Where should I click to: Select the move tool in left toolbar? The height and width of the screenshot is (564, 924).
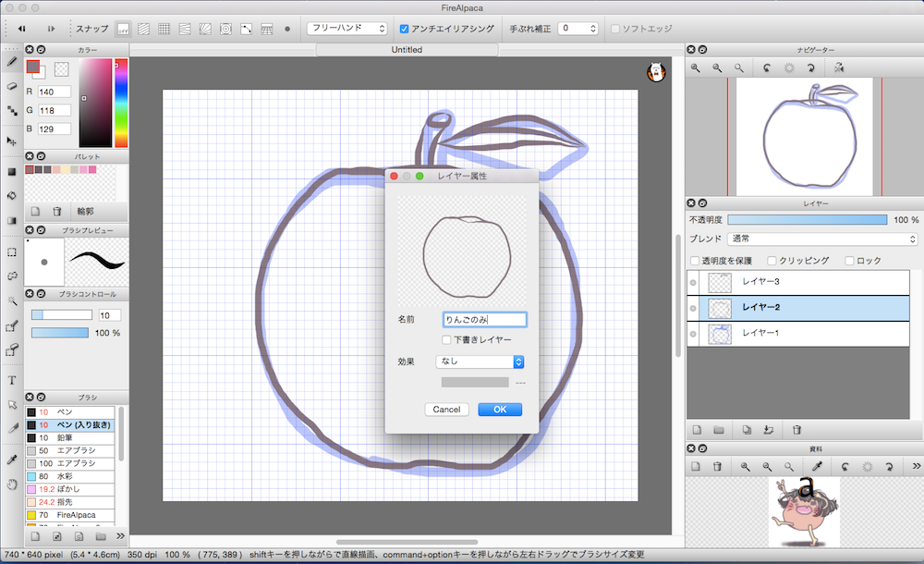pos(12,141)
